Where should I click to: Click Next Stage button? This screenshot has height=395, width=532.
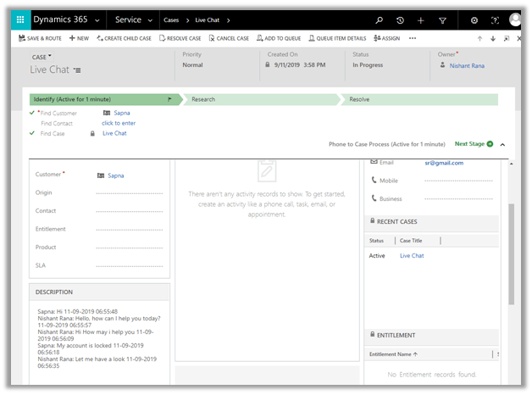pyautogui.click(x=474, y=144)
